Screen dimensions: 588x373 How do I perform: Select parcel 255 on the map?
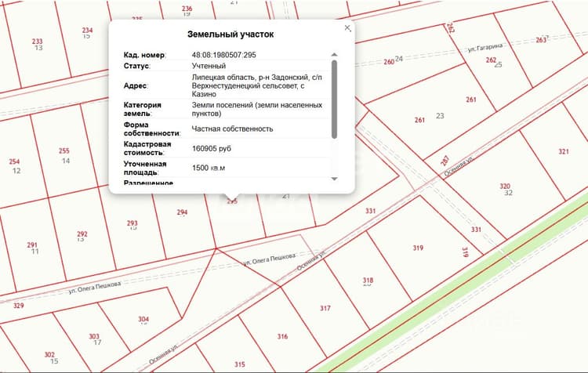point(64,150)
